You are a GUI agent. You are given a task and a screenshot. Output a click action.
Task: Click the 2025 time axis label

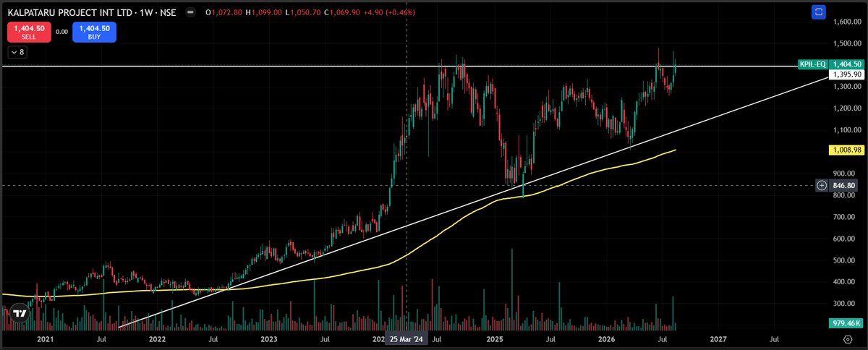point(495,338)
